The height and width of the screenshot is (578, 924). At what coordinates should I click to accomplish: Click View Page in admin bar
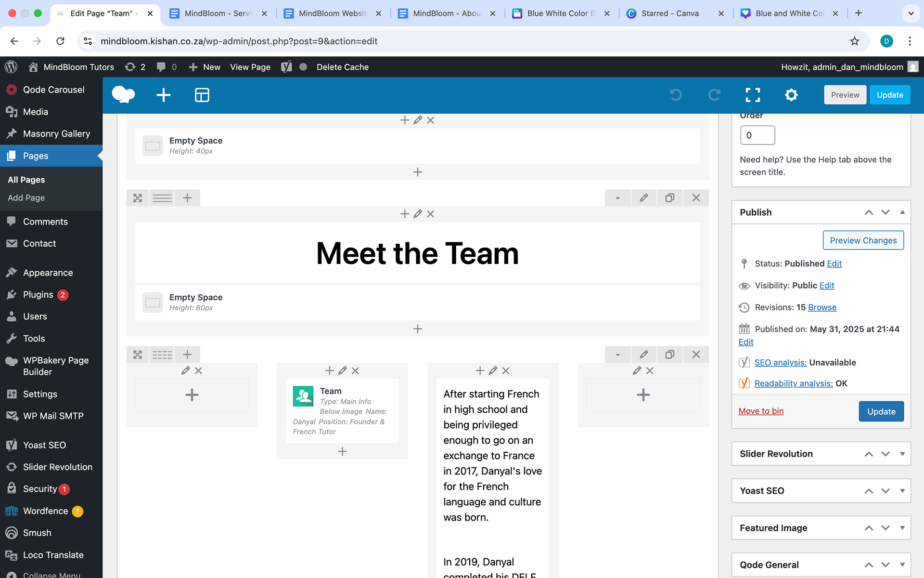[250, 67]
